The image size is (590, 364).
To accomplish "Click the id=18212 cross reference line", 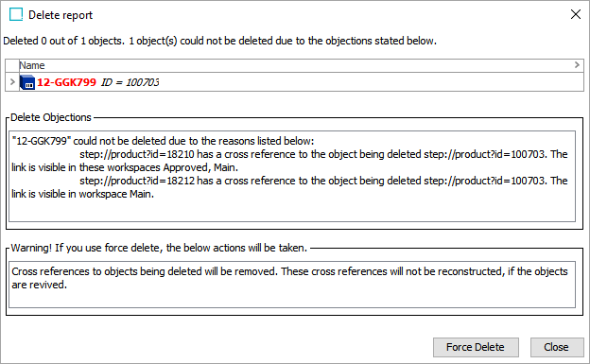I will click(x=289, y=187).
